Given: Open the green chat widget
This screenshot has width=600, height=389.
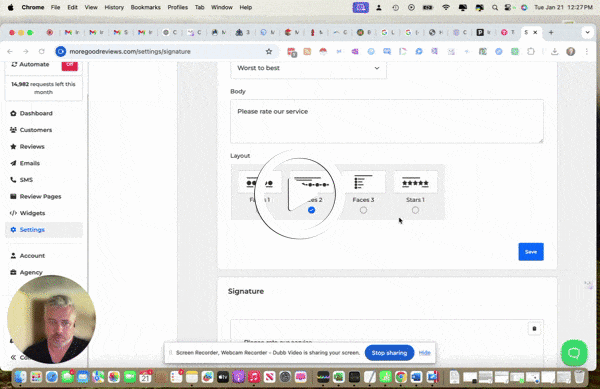Looking at the screenshot, I should pos(574,353).
